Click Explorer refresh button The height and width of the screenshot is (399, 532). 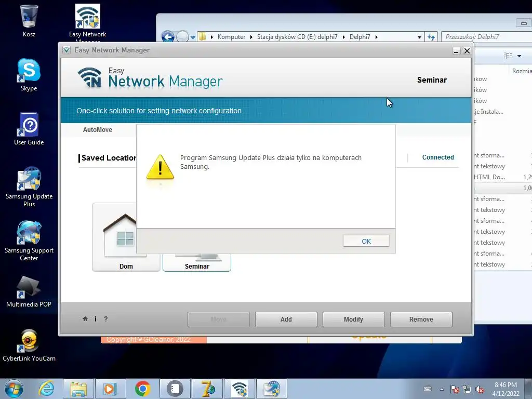pos(431,37)
